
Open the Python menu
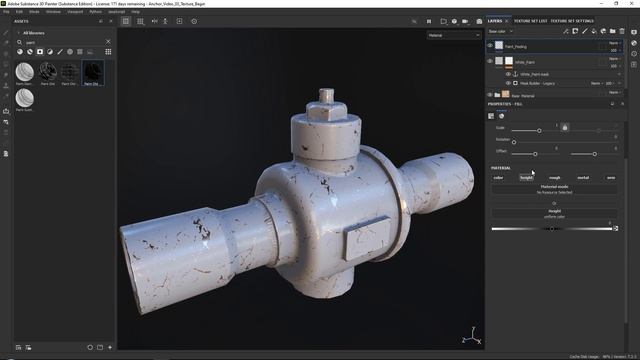coord(96,12)
